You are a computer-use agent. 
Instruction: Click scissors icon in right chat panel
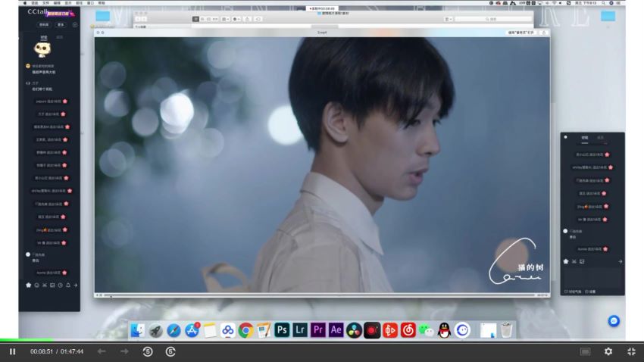[574, 261]
